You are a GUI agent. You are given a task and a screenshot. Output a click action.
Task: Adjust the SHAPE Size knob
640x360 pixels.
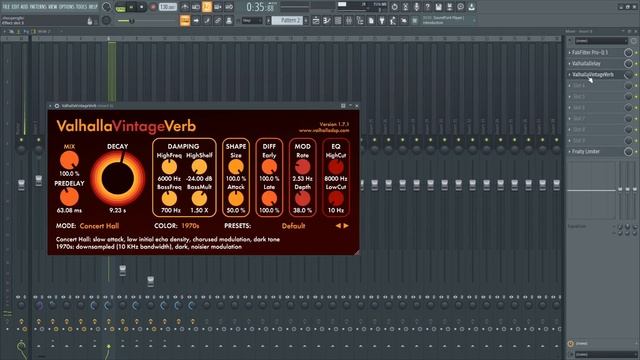tap(236, 167)
